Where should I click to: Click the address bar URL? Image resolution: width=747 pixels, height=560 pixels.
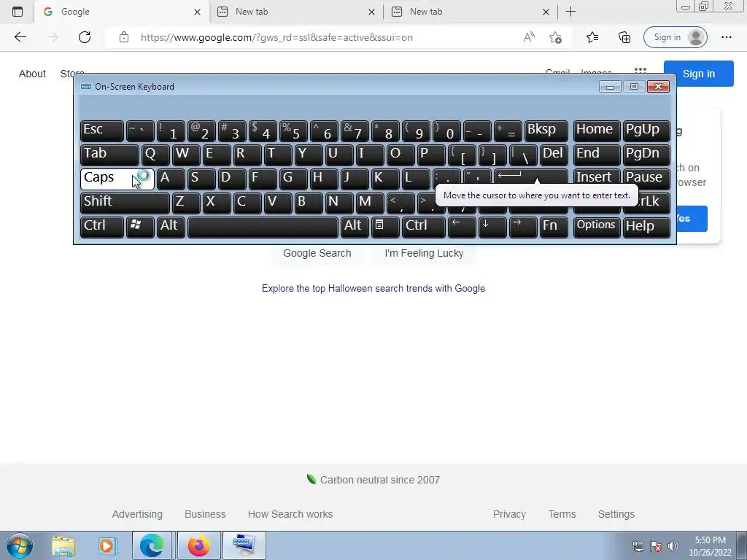[x=276, y=37]
